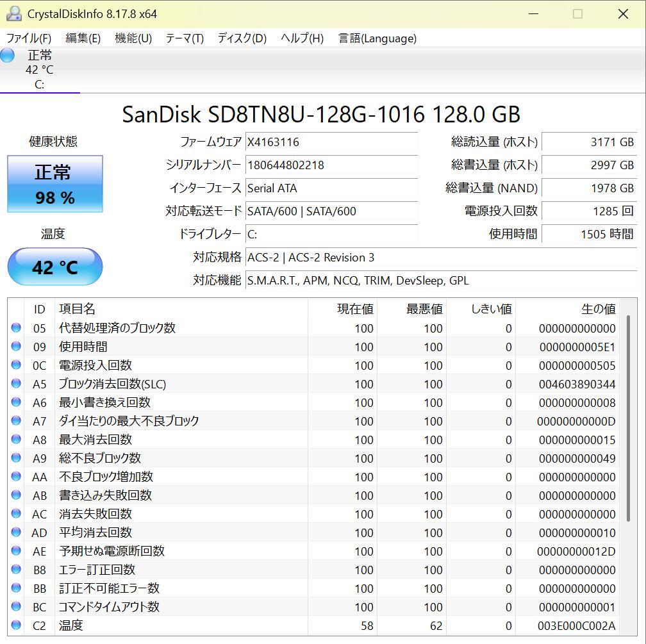Click raw value 000000000049 in row A9

coord(577,458)
